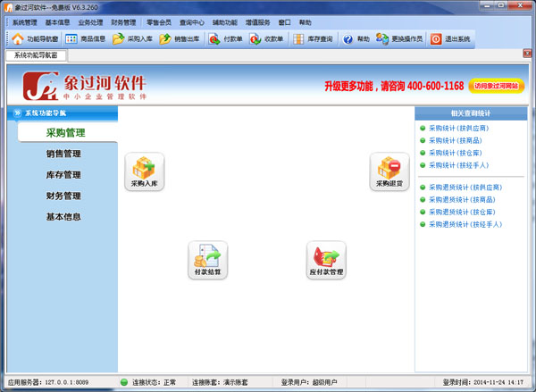Open 商品信息 from the toolbar
Screen dimensions: 536x392
[x=85, y=39]
